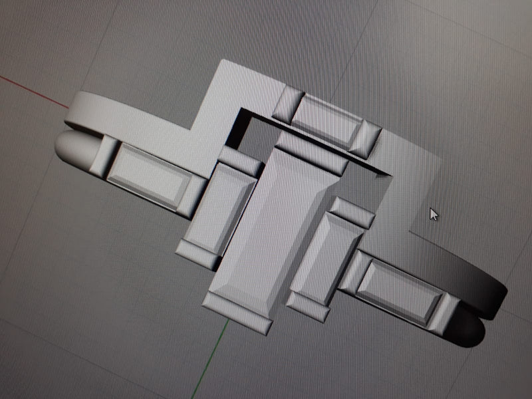Select left end cap of topmost stone

288,104
